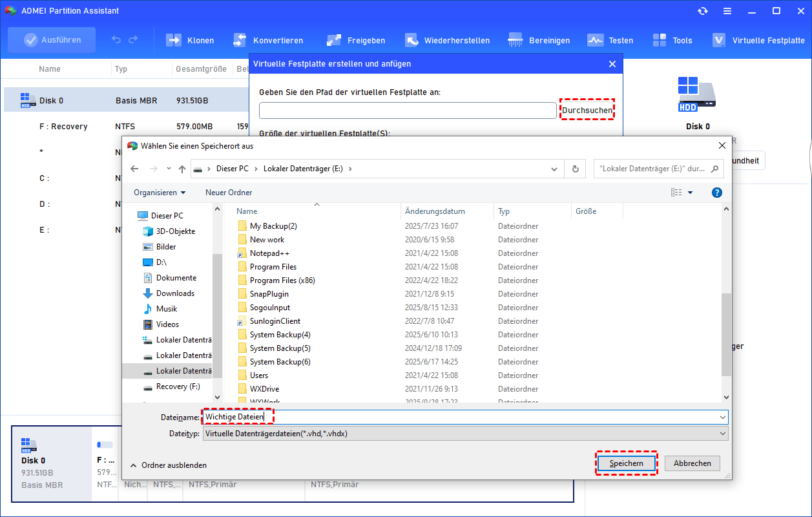Image resolution: width=812 pixels, height=517 pixels.
Task: Click the undo arrow icon
Action: point(116,40)
